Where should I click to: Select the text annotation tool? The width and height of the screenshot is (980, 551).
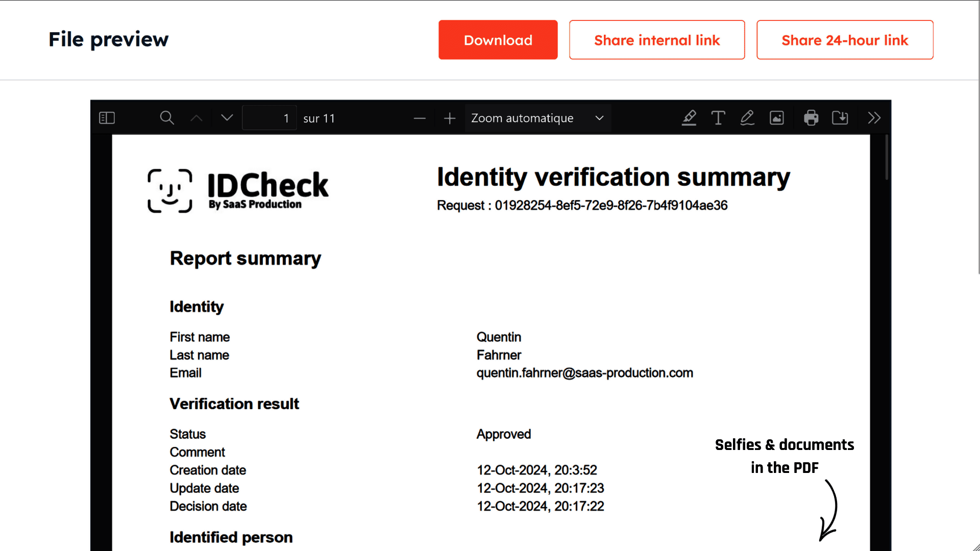click(718, 118)
